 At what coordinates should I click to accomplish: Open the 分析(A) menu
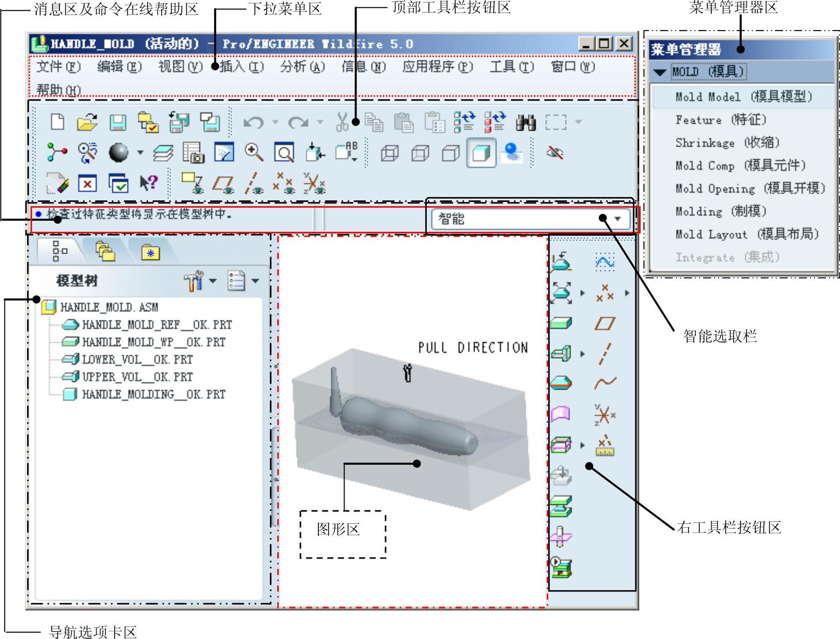pos(302,66)
